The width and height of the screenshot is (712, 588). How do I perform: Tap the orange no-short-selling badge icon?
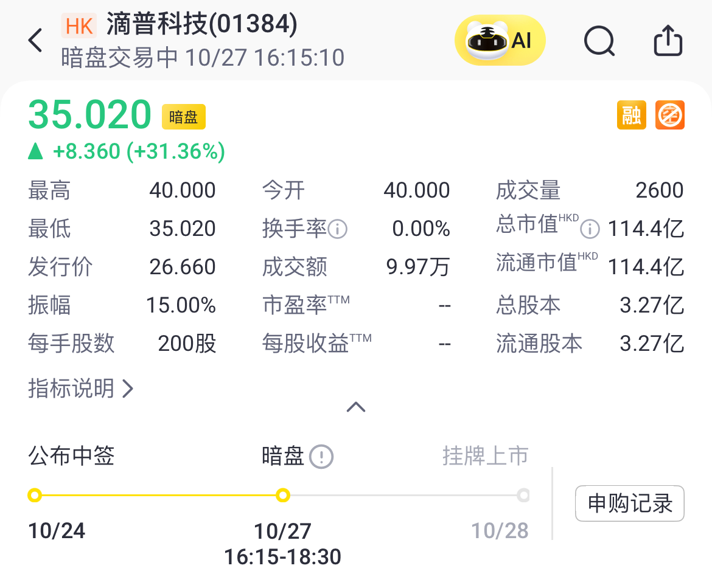click(x=670, y=115)
